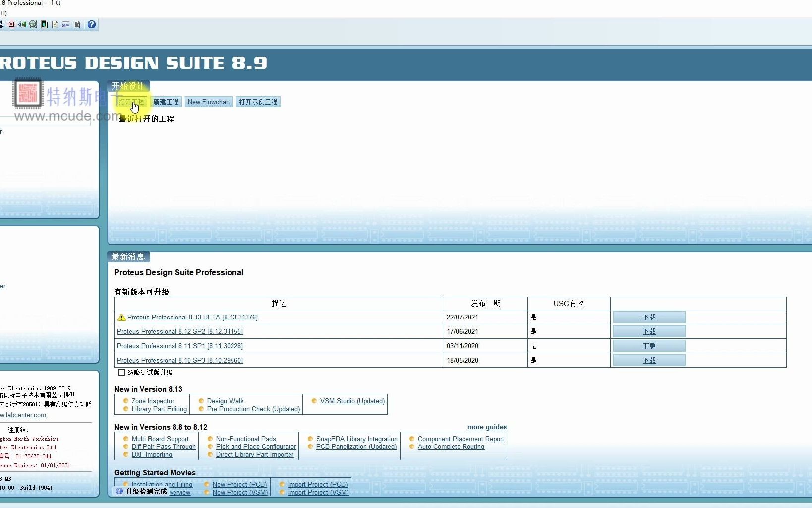Open Proteus Professional 8.10 SP3 link

tap(180, 361)
